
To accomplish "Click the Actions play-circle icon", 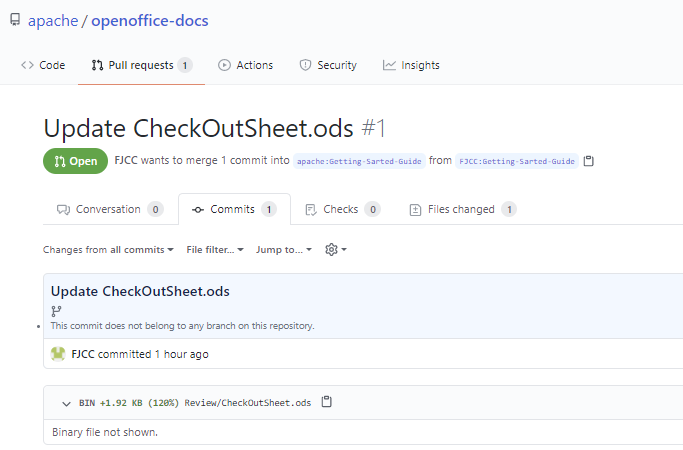I will (224, 65).
